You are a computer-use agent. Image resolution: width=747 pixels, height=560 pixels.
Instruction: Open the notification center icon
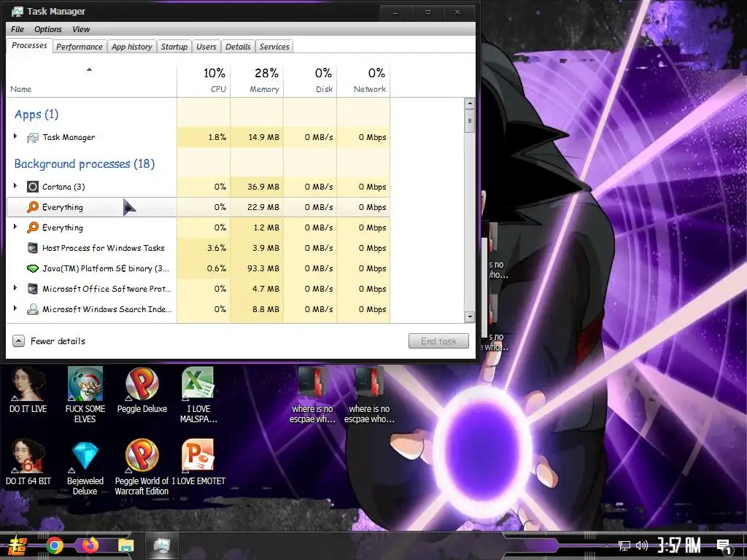[724, 547]
